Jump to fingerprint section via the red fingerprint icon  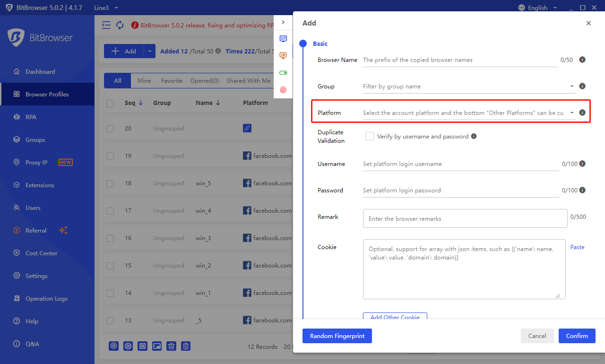283,89
